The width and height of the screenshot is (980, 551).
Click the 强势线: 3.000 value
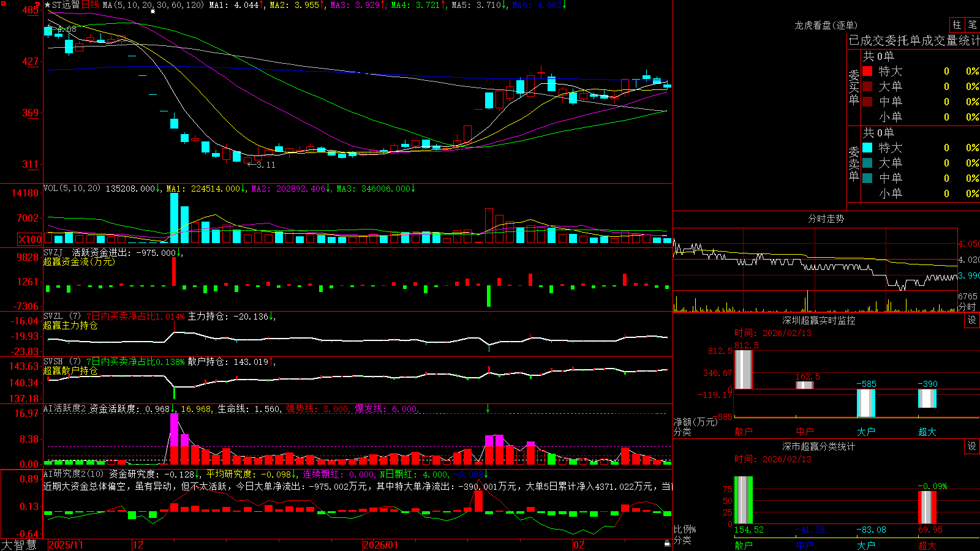(317, 408)
